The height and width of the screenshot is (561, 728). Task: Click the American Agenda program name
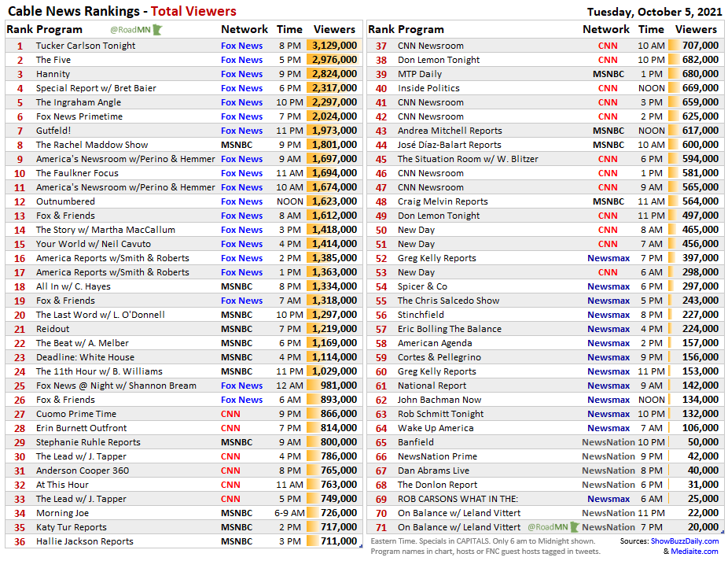click(x=435, y=343)
